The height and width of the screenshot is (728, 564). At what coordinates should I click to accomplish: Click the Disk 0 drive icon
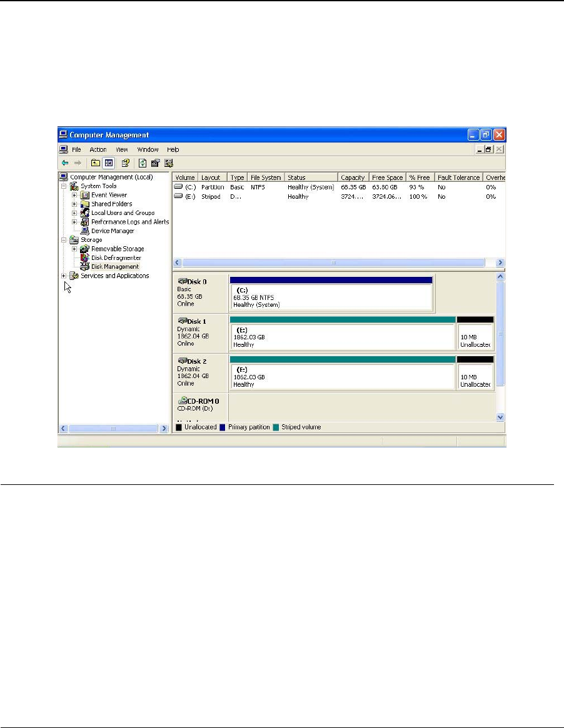tap(182, 281)
